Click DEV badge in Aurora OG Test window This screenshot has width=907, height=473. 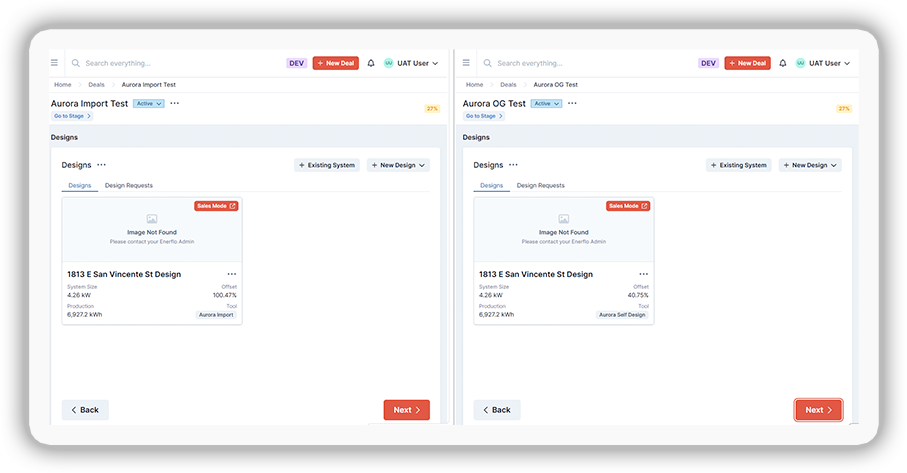coord(709,63)
